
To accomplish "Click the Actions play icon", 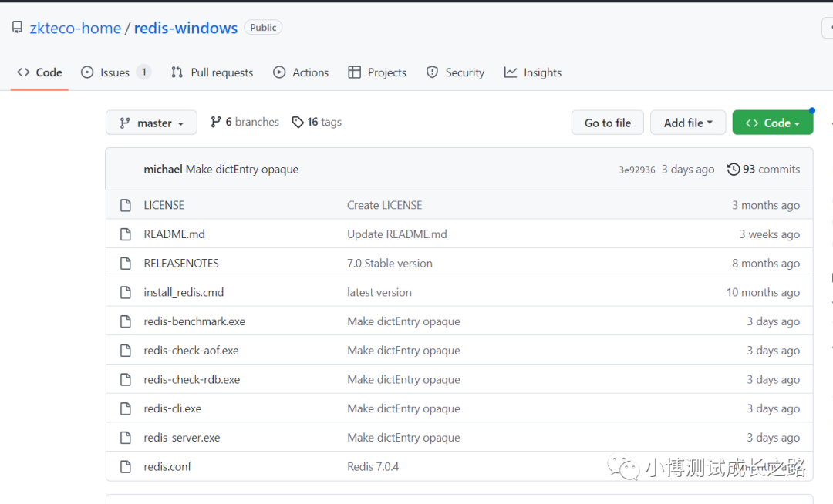I will coord(279,72).
